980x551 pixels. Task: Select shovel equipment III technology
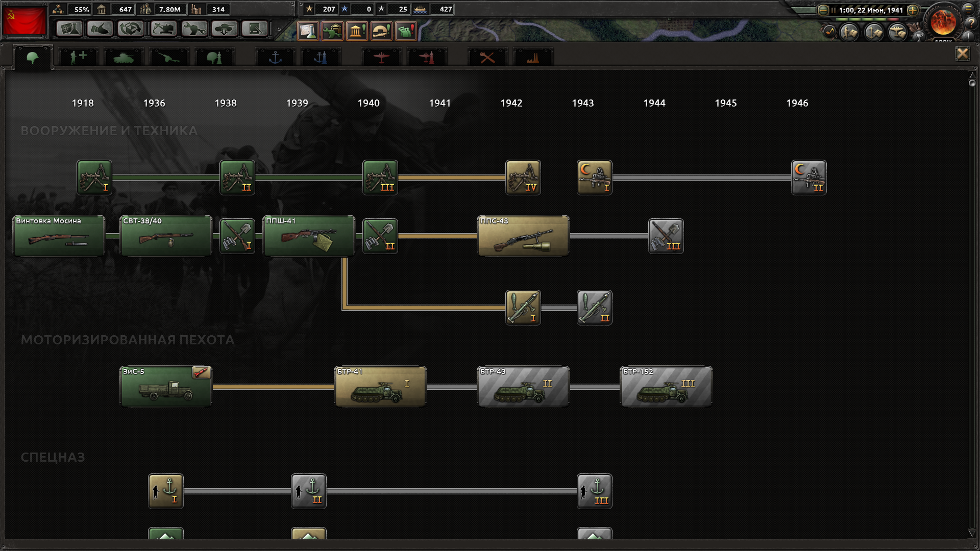tap(666, 236)
